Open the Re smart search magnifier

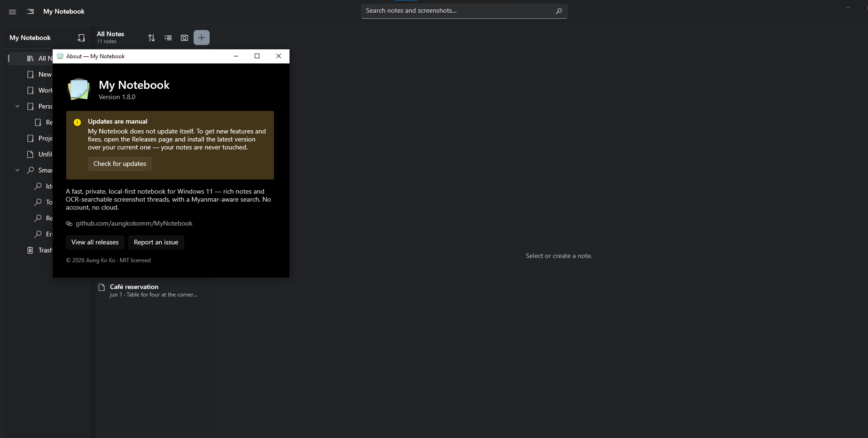pyautogui.click(x=38, y=218)
